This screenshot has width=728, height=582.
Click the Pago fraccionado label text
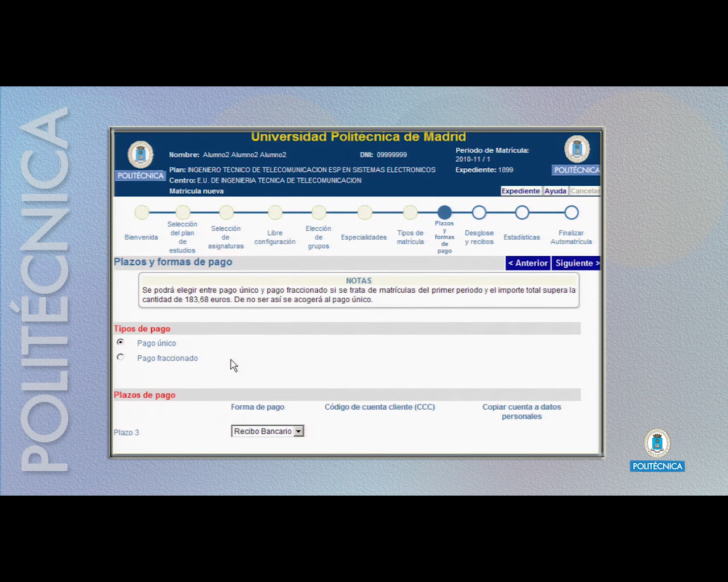click(167, 358)
